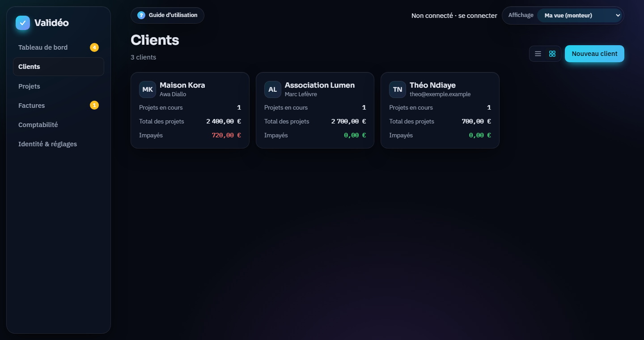The height and width of the screenshot is (340, 644).
Task: Open the Guide d'utilisation button
Action: [167, 15]
